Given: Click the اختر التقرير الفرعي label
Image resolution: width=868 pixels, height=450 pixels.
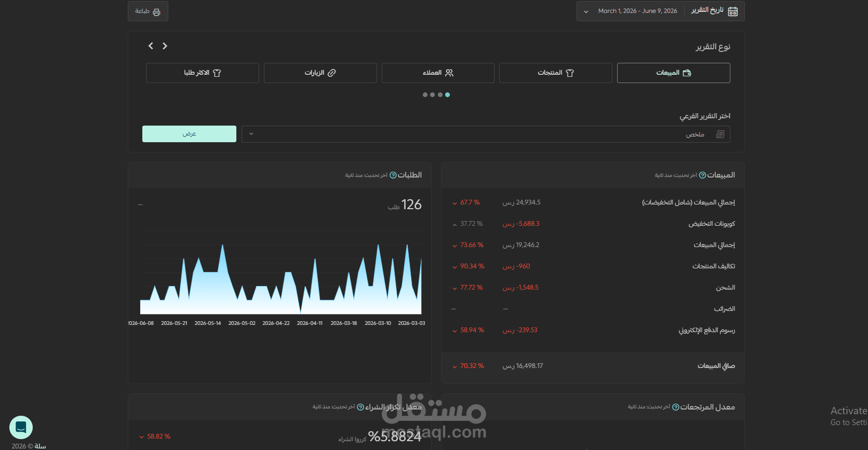Looking at the screenshot, I should (705, 116).
